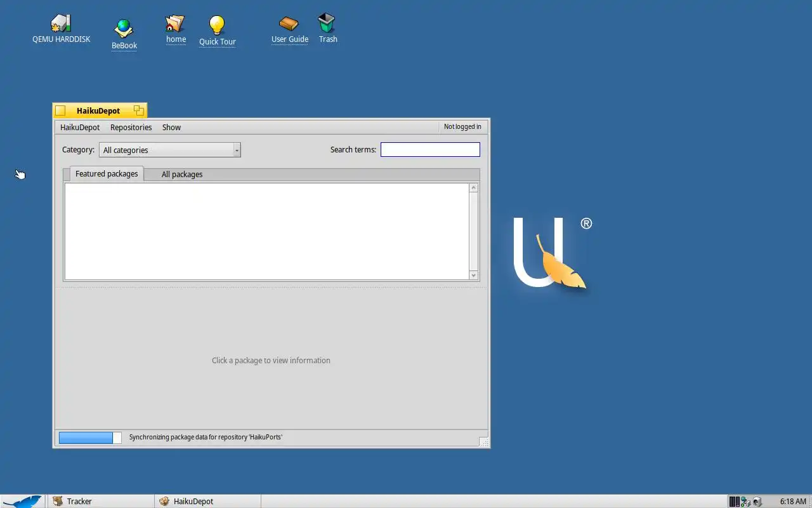Select HaikuDepot entry in the Deskbar
Screen dimensions: 812x508
click(207, 501)
